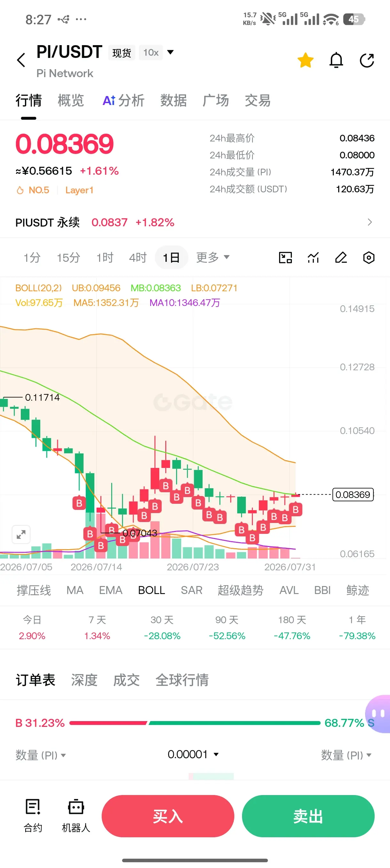Tap the 0.07043 low marker on chart

(x=140, y=533)
